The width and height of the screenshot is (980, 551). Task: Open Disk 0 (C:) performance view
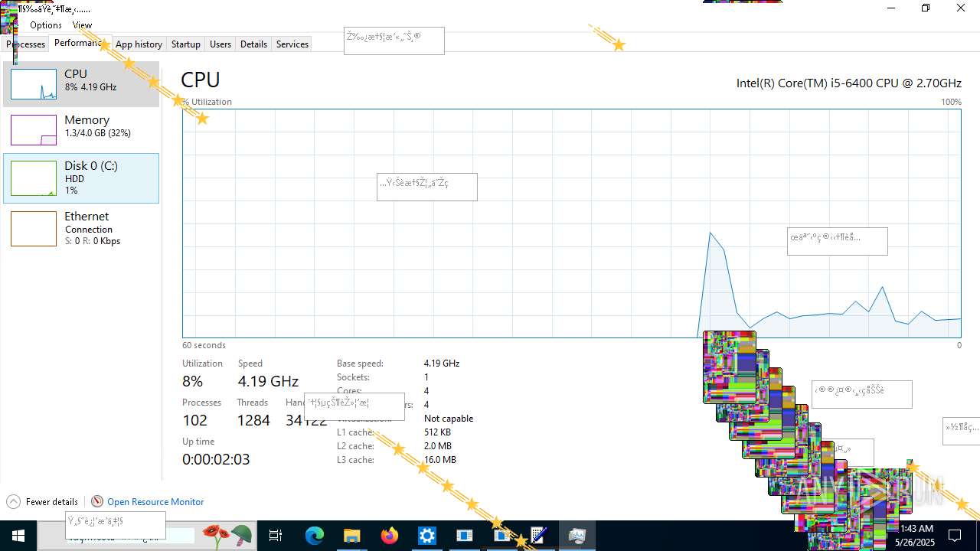pos(81,178)
